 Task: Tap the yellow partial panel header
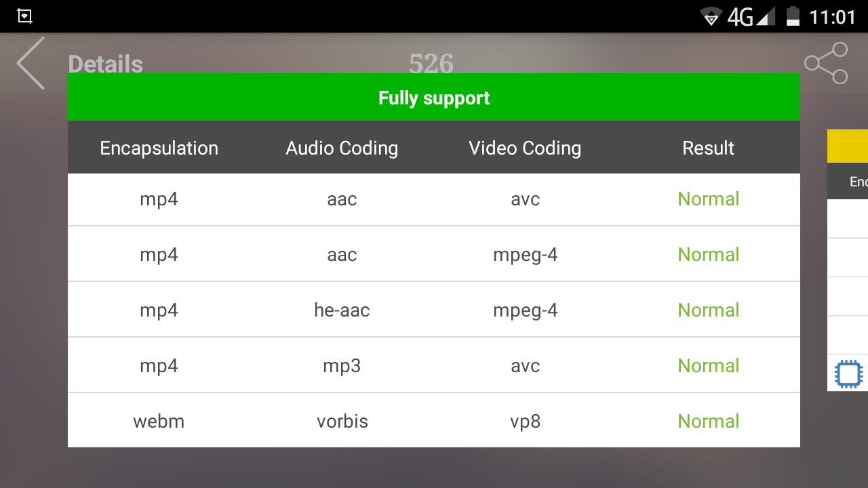click(848, 146)
